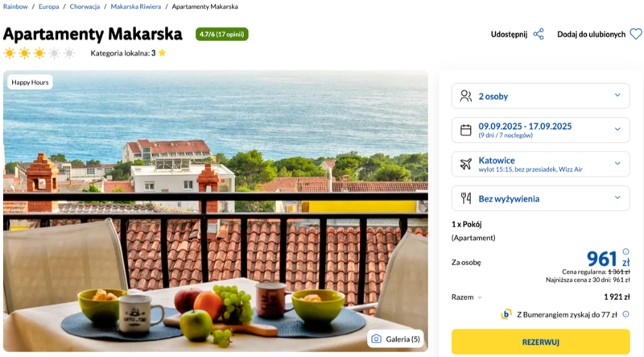644x357 pixels.
Task: Open the Makarska Riwiera breadcrumb link
Action: tap(135, 6)
